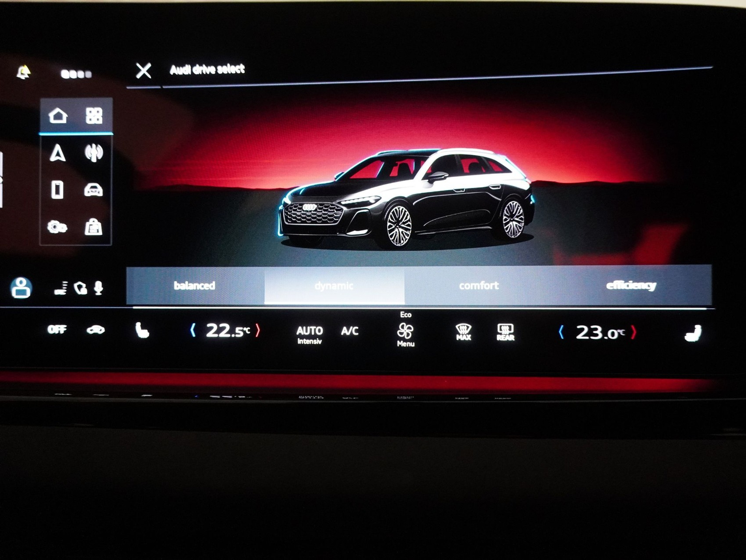Toggle climate control OFF

[x=58, y=330]
